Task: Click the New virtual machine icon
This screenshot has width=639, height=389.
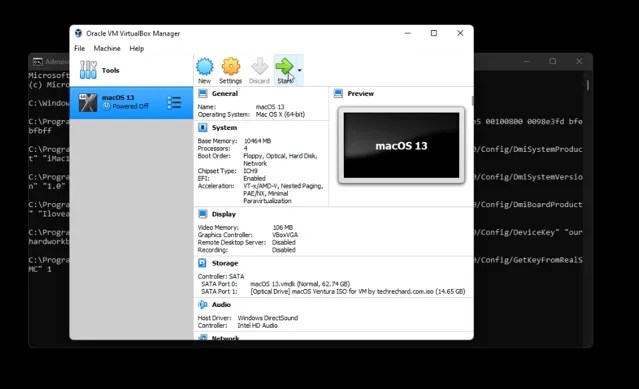Action: pyautogui.click(x=205, y=66)
